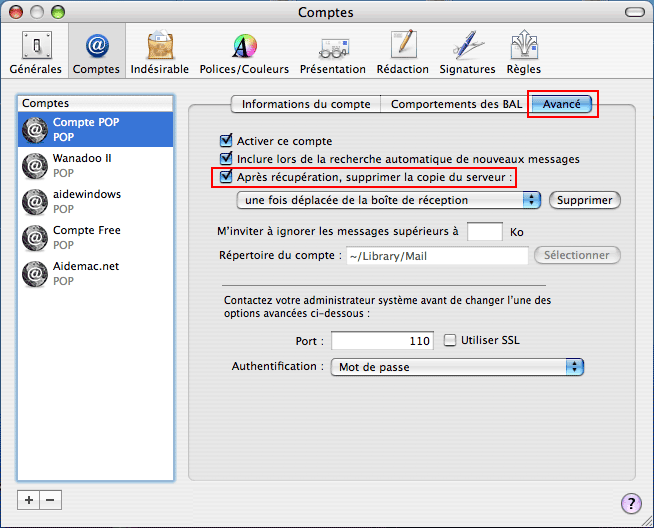Open the Rédaction composing preferences
This screenshot has height=528, width=654.
point(403,51)
